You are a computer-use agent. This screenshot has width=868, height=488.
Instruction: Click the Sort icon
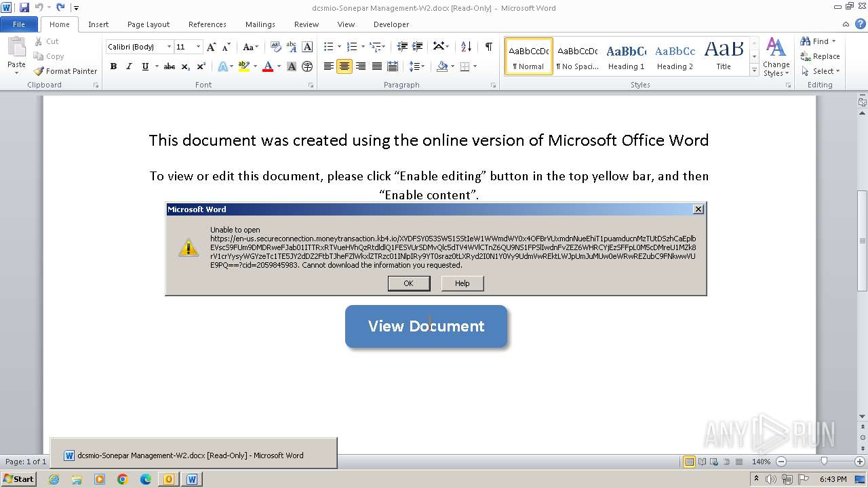tap(466, 47)
